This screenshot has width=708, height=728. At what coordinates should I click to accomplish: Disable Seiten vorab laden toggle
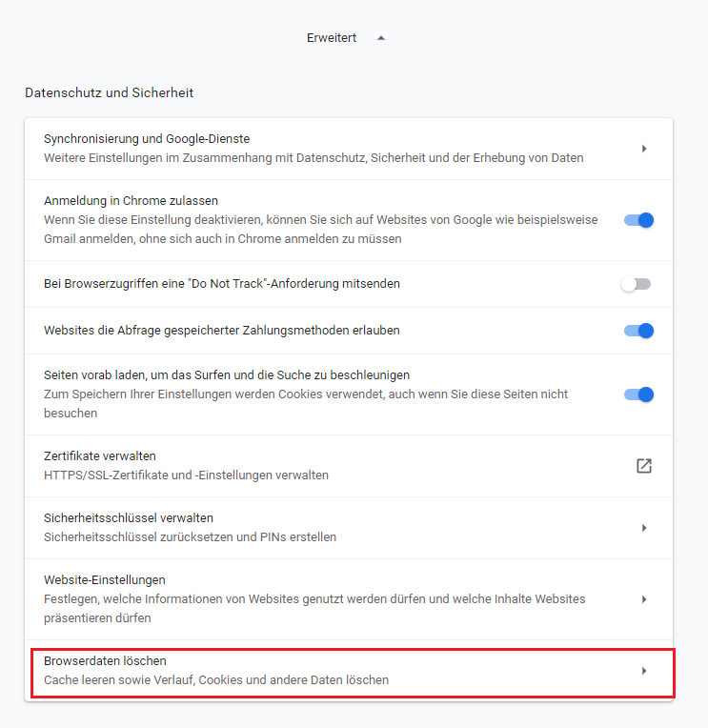(x=638, y=394)
